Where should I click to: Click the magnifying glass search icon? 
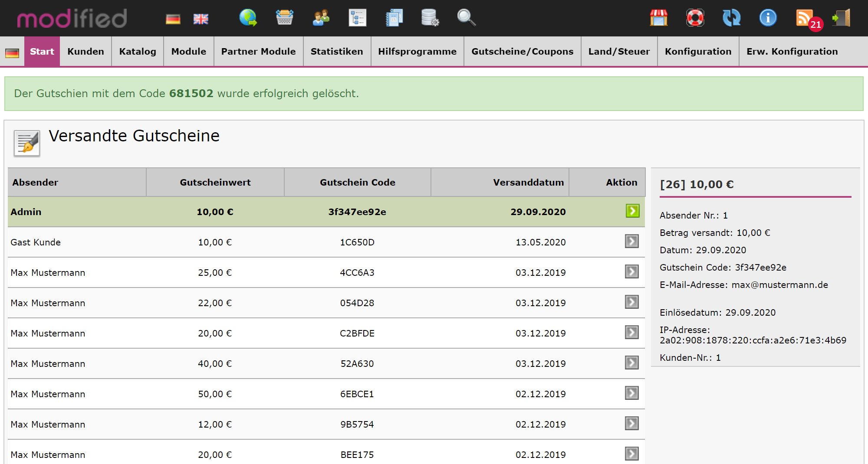point(466,18)
